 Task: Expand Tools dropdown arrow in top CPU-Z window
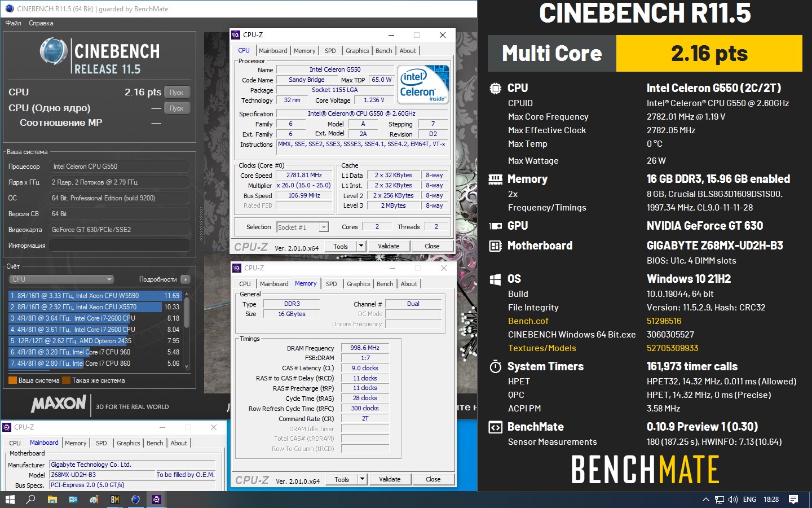point(361,246)
